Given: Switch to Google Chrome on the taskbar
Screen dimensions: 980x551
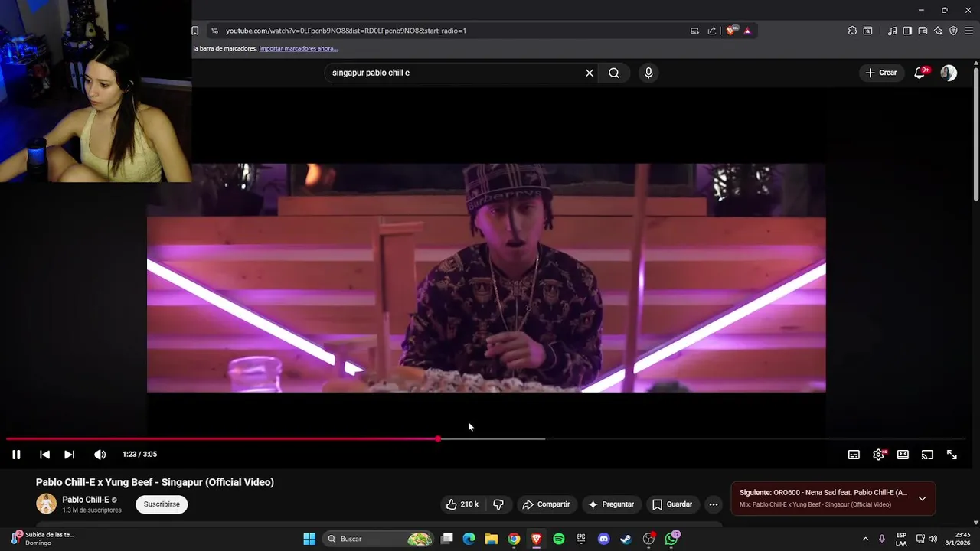Looking at the screenshot, I should pos(514,539).
